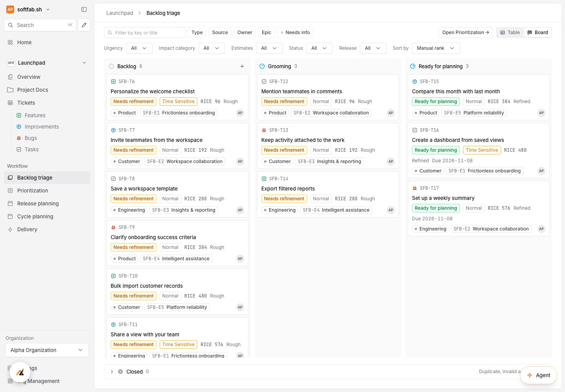Collapse the Launchpad project section
The height and width of the screenshot is (392, 565).
pos(84,63)
